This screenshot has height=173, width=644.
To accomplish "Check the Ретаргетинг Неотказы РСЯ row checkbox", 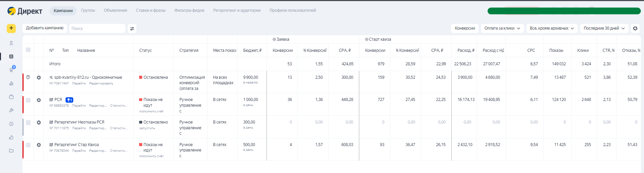I will point(28,123).
